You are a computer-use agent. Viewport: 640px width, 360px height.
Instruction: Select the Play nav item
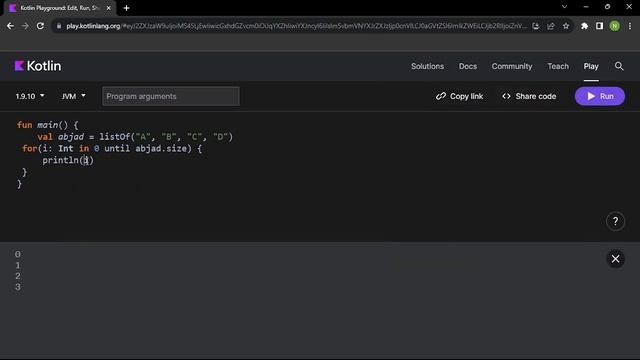591,66
